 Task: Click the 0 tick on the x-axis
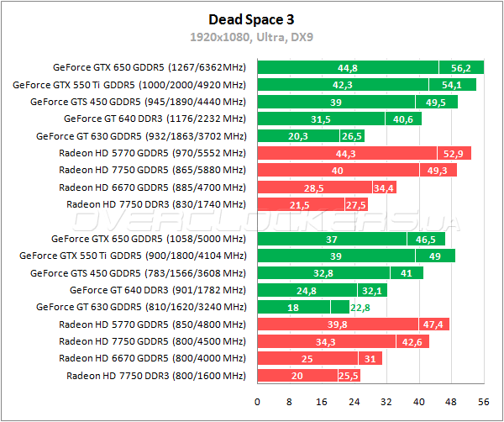257,401
